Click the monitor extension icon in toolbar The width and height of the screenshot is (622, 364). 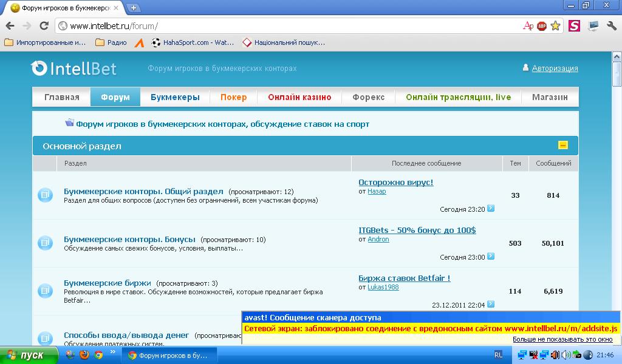(593, 26)
